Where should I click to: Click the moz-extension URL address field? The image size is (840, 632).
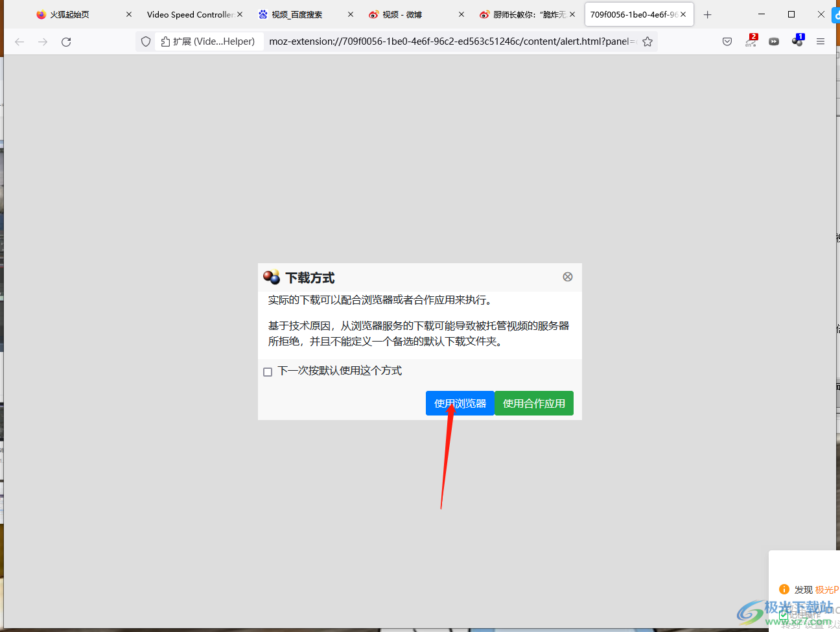pos(452,41)
